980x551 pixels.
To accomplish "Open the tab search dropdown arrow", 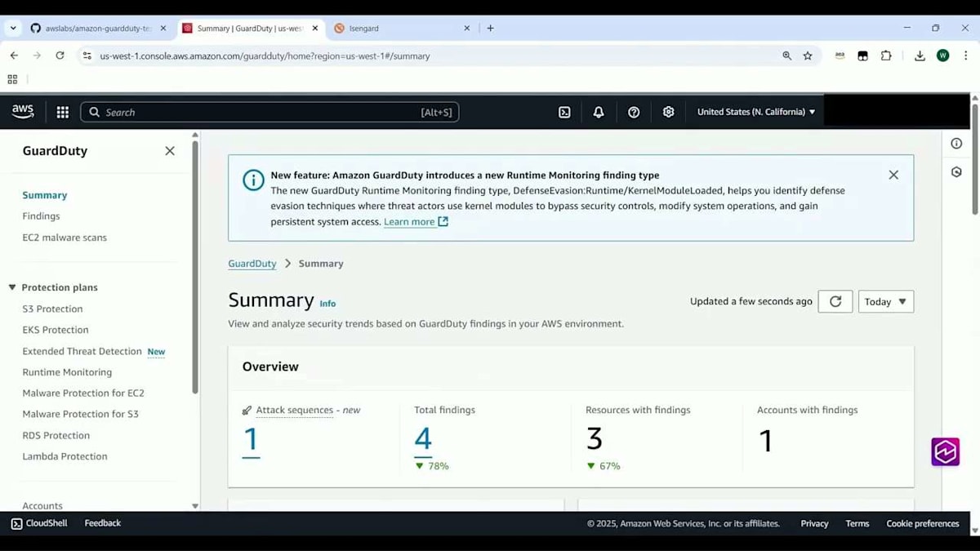I will point(13,28).
